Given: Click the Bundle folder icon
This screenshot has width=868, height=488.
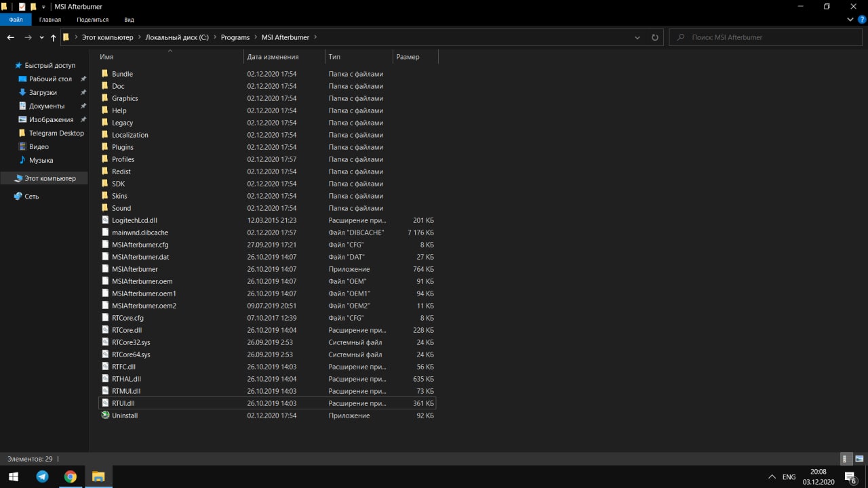Looking at the screenshot, I should [105, 74].
